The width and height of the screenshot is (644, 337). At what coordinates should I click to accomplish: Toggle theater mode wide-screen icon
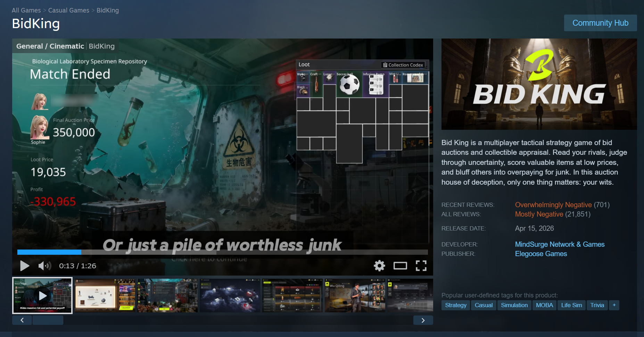(x=400, y=266)
